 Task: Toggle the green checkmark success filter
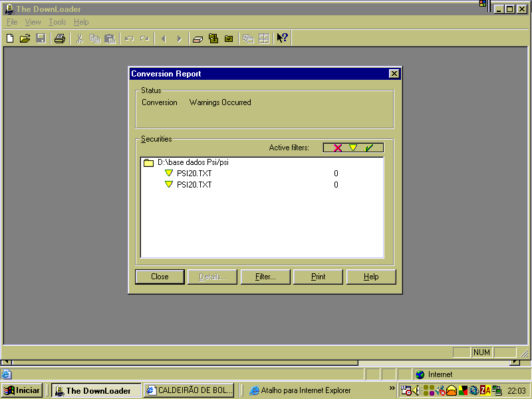[369, 148]
